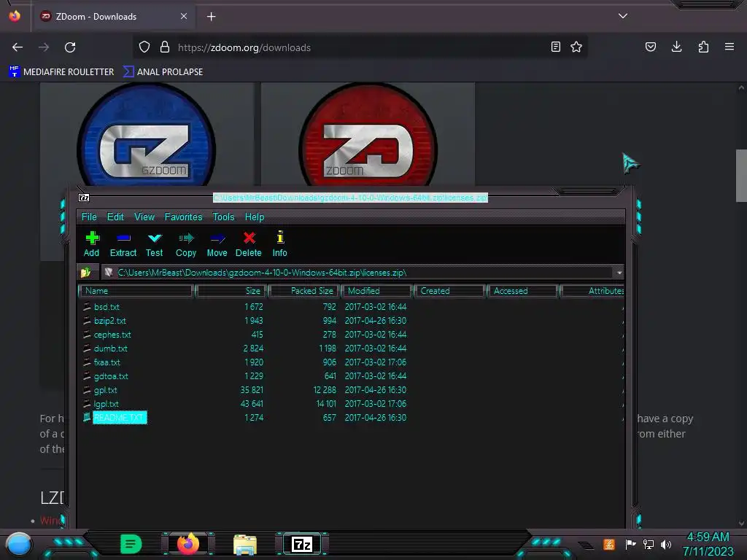
Task: Expand the list all tabs chevron
Action: [623, 16]
